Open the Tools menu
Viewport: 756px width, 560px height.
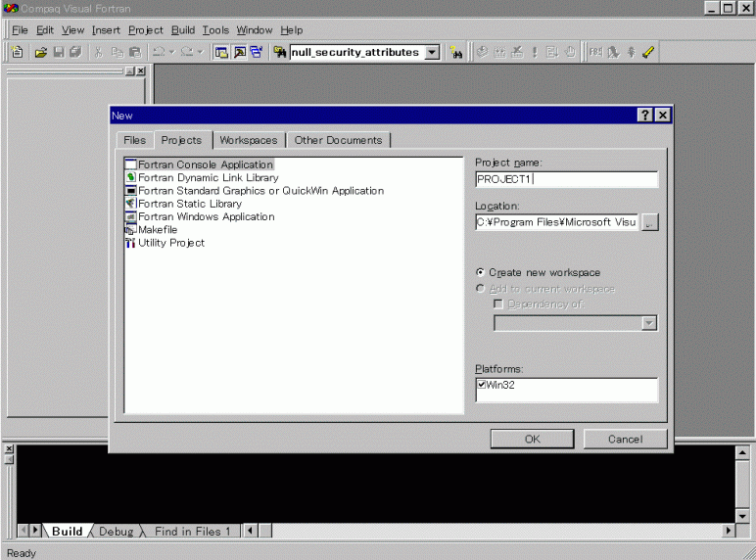tap(215, 30)
